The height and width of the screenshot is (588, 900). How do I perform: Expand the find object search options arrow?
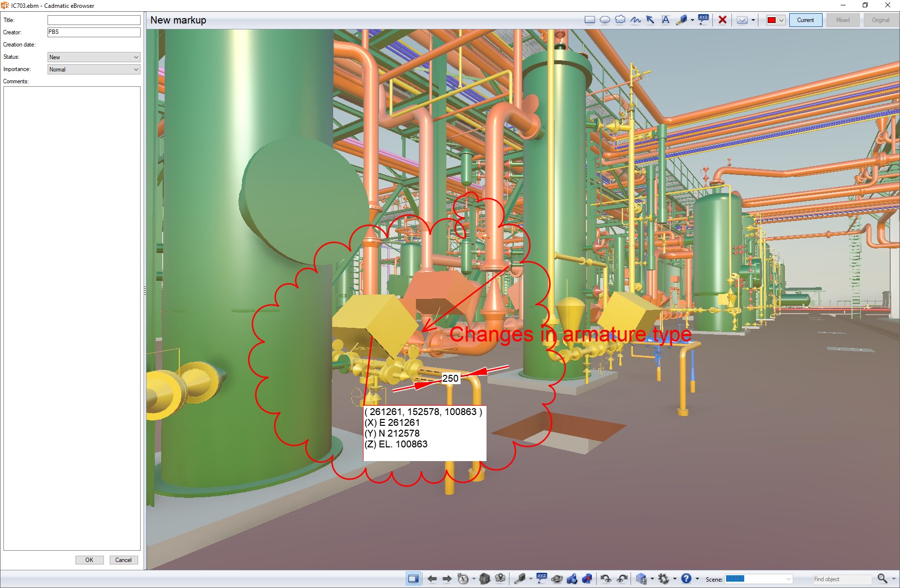point(894,579)
